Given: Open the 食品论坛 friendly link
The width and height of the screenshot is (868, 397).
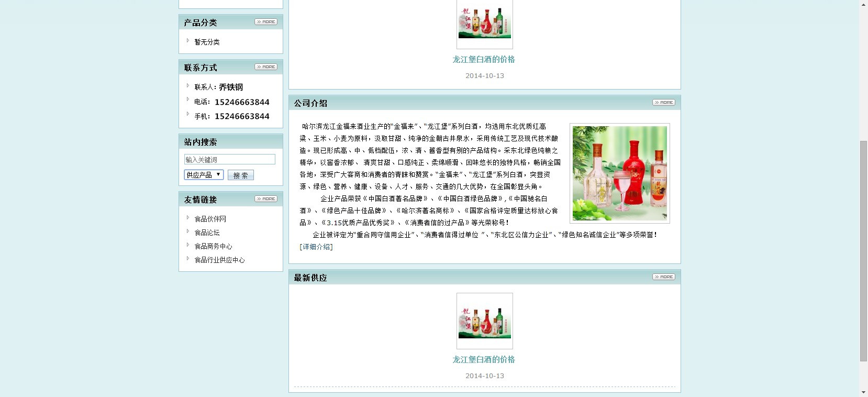Looking at the screenshot, I should tap(207, 233).
